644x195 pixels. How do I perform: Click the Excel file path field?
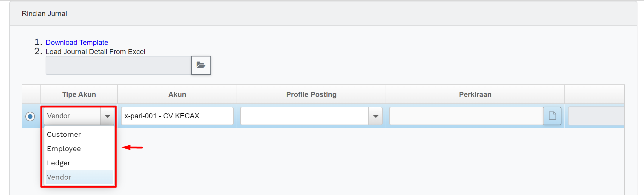pos(119,65)
